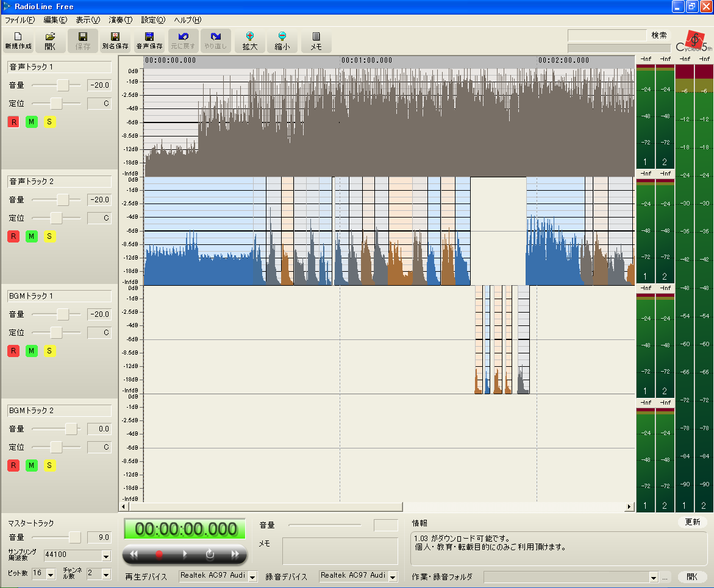
Task: Open the ヘルプ(H) menu
Action: click(188, 20)
